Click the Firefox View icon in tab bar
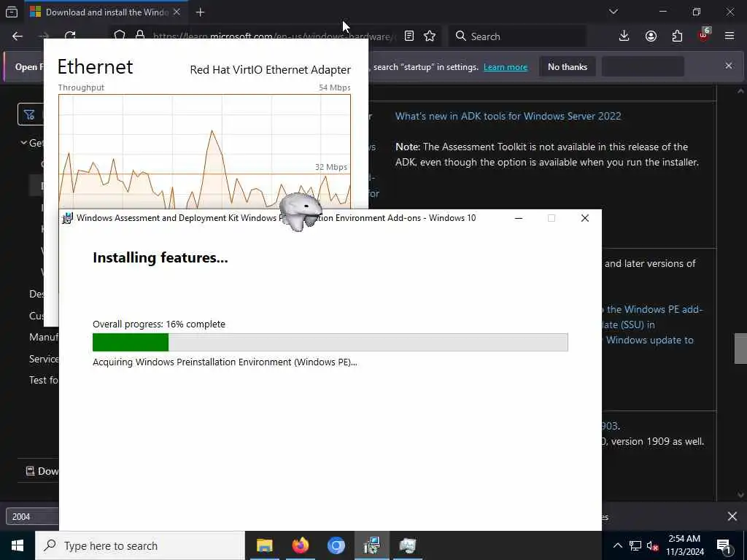This screenshot has width=747, height=560. pyautogui.click(x=12, y=12)
